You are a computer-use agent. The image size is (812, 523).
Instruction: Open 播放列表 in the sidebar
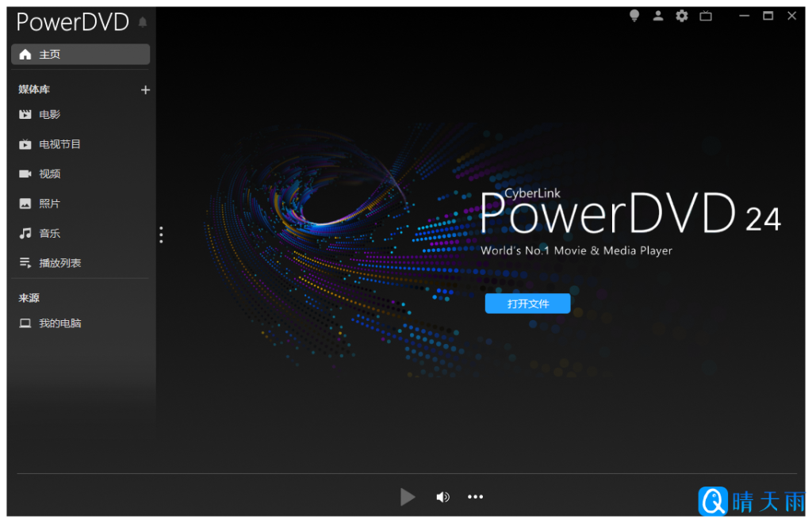pos(59,263)
